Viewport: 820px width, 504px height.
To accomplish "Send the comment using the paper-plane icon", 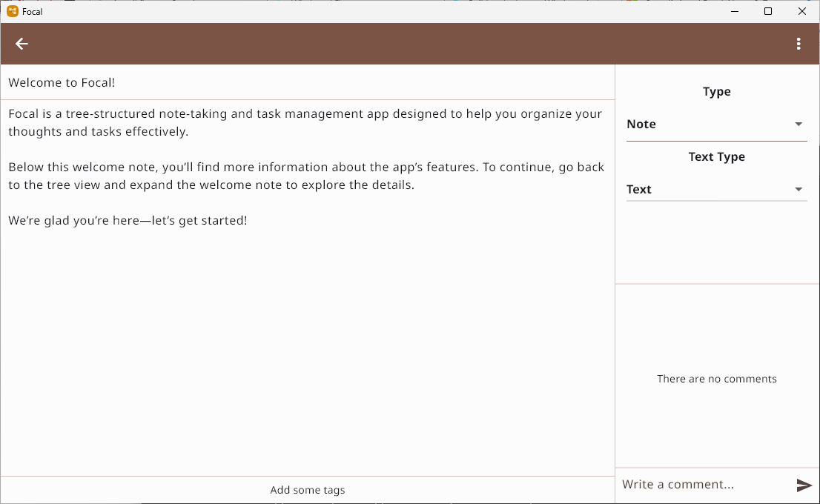I will (x=804, y=485).
